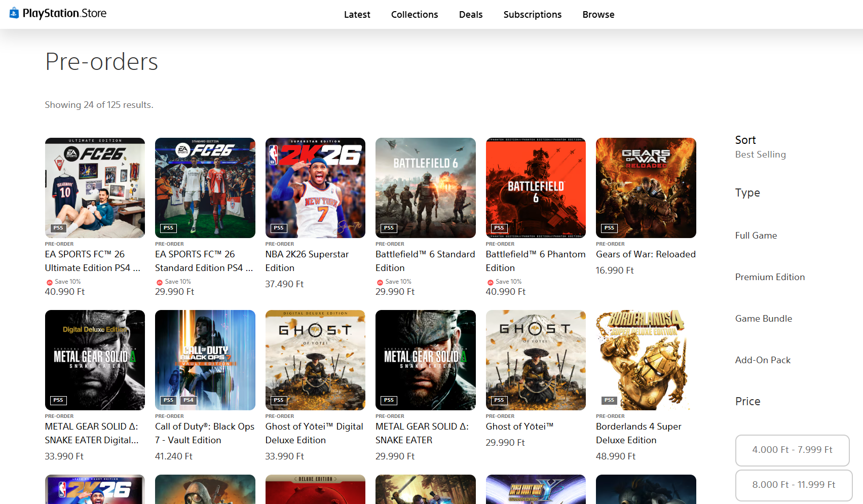Image resolution: width=863 pixels, height=504 pixels.
Task: Click the Borderlands 4 Super Deluxe Edition title
Action: 639,433
